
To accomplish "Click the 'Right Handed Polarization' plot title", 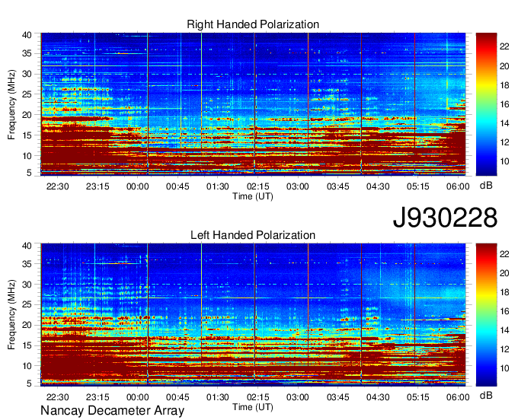I will pos(253,24).
